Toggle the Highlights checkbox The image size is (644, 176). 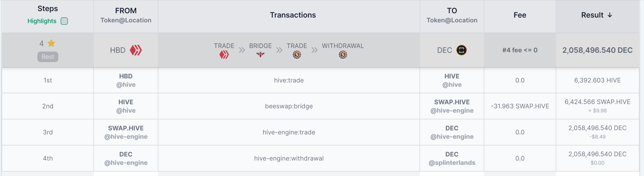pos(64,21)
